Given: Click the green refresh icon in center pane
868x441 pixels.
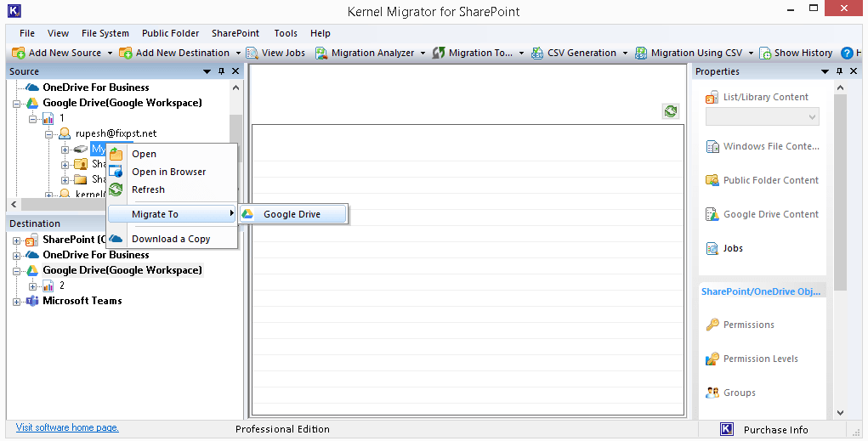Looking at the screenshot, I should click(x=671, y=111).
